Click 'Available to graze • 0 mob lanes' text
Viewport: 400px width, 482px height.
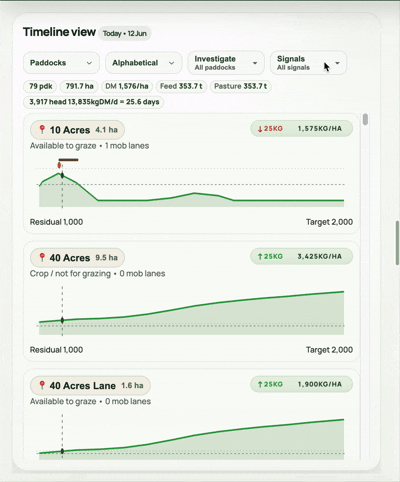coord(90,401)
